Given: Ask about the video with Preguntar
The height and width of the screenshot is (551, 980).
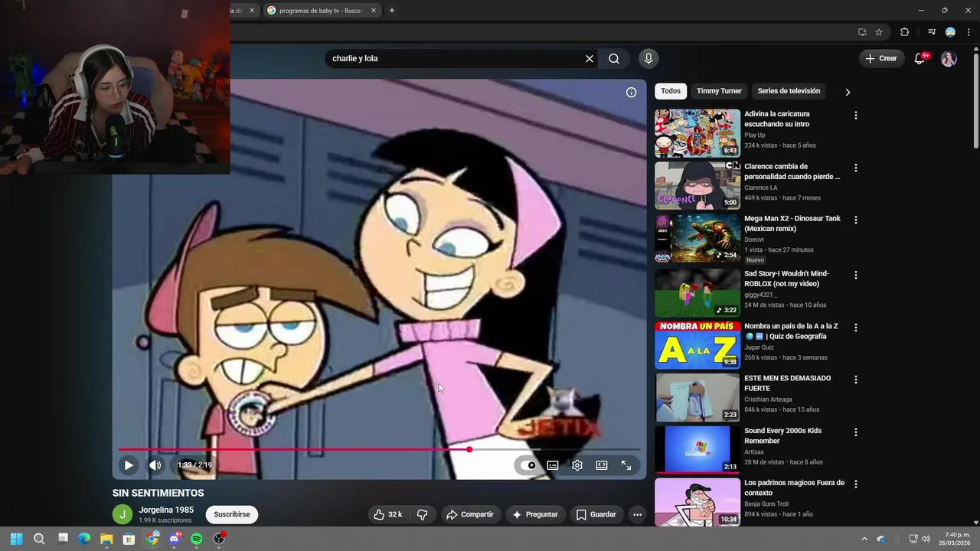Looking at the screenshot, I should [x=535, y=514].
